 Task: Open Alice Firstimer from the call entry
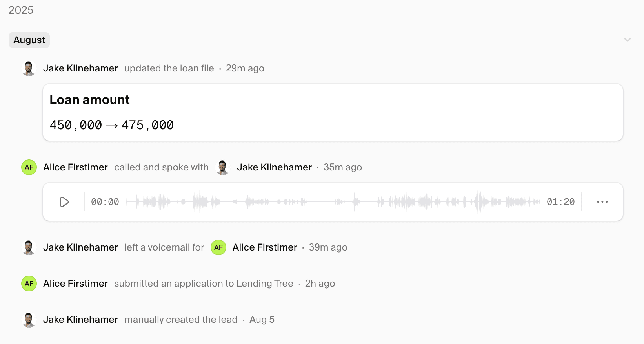click(75, 167)
